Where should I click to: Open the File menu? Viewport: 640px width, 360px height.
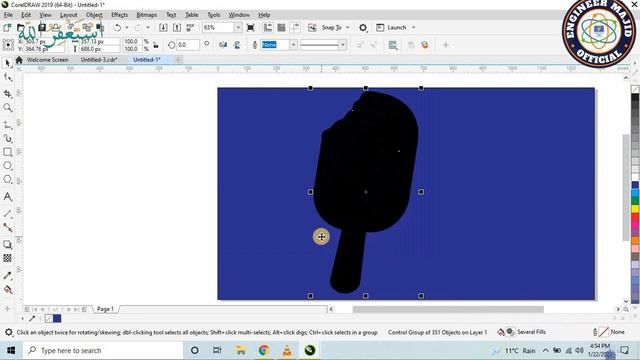pos(8,15)
